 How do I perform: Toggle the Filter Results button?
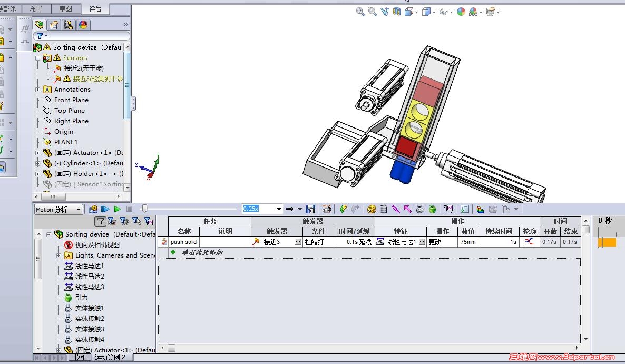pos(149,221)
